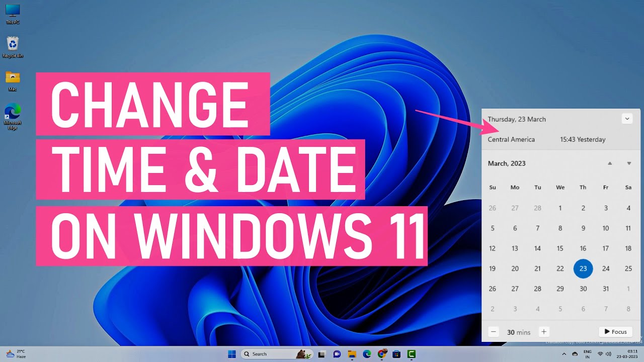
Task: Click the March, 2023 calendar header
Action: coord(507,163)
